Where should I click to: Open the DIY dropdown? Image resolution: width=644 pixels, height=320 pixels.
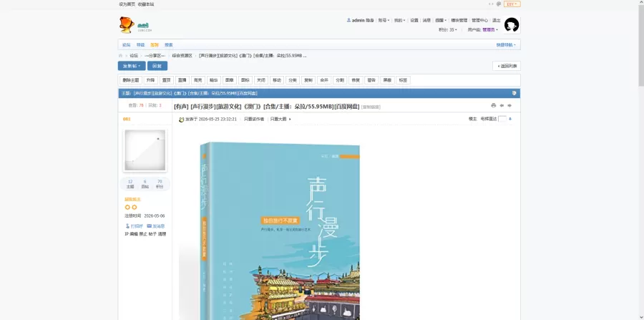click(x=512, y=4)
